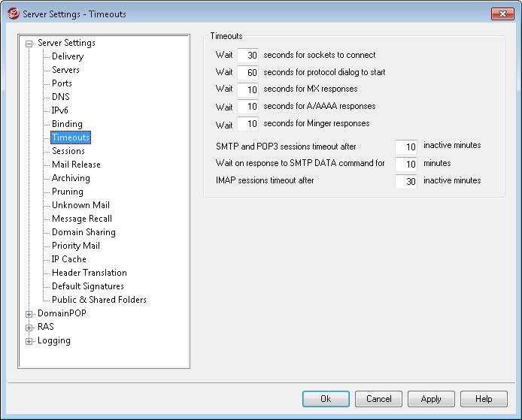The image size is (522, 420).
Task: Expand the RAS tree node
Action: [29, 328]
